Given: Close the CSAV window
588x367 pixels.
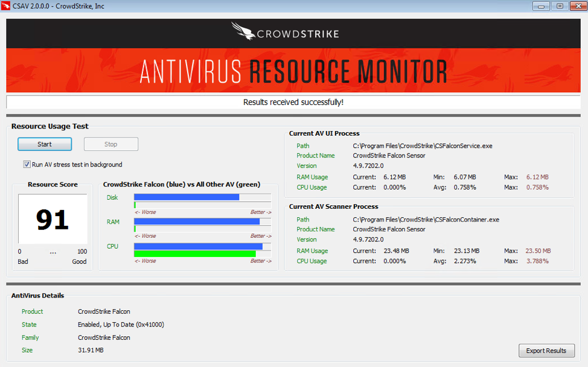Looking at the screenshot, I should tap(578, 6).
